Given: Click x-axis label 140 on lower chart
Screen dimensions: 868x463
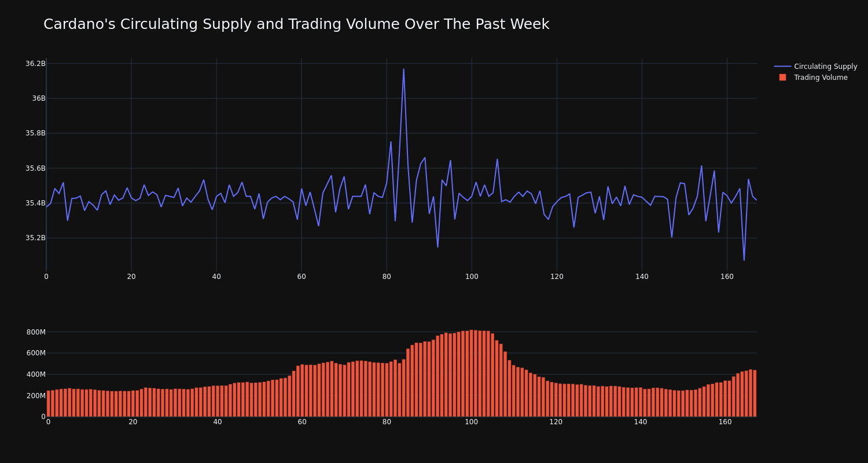Looking at the screenshot, I should (x=641, y=422).
